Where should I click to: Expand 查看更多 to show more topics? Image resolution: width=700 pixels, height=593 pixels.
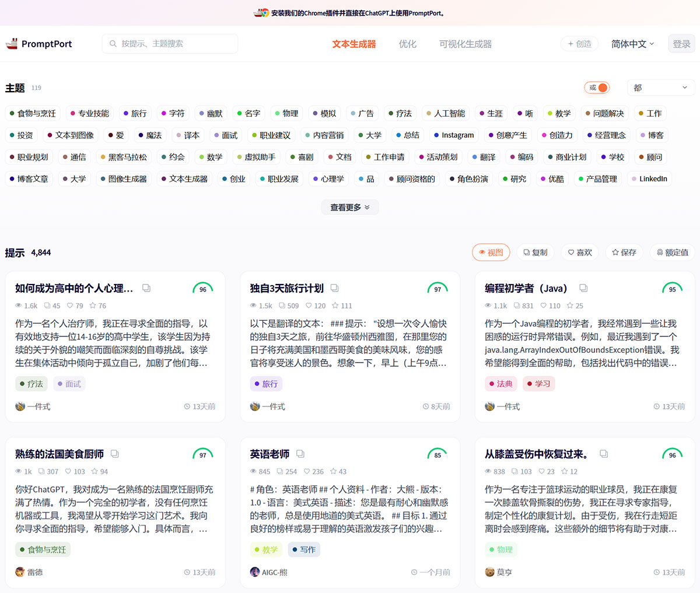click(x=349, y=207)
